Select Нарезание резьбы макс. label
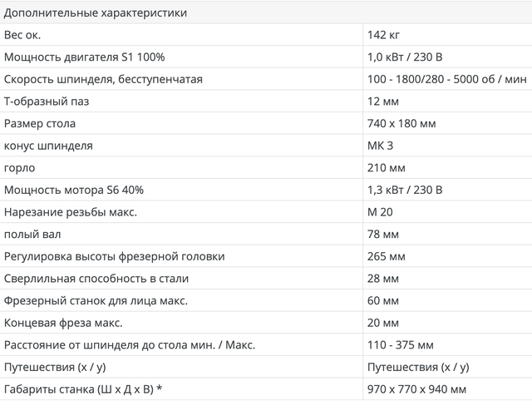The image size is (532, 401). point(71,212)
